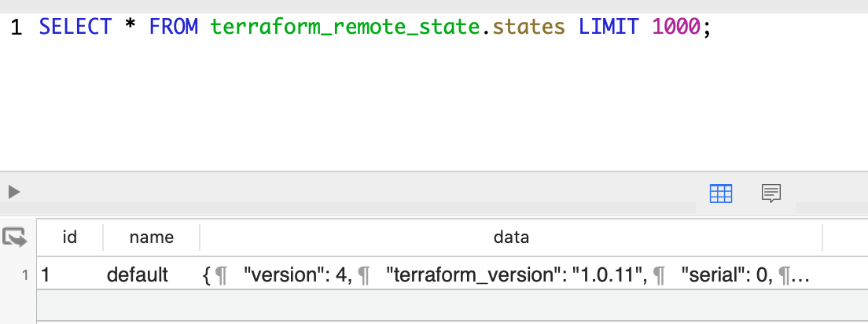Place cursor on the FROM keyword
Viewport: 868px width, 324px height.
[173, 28]
